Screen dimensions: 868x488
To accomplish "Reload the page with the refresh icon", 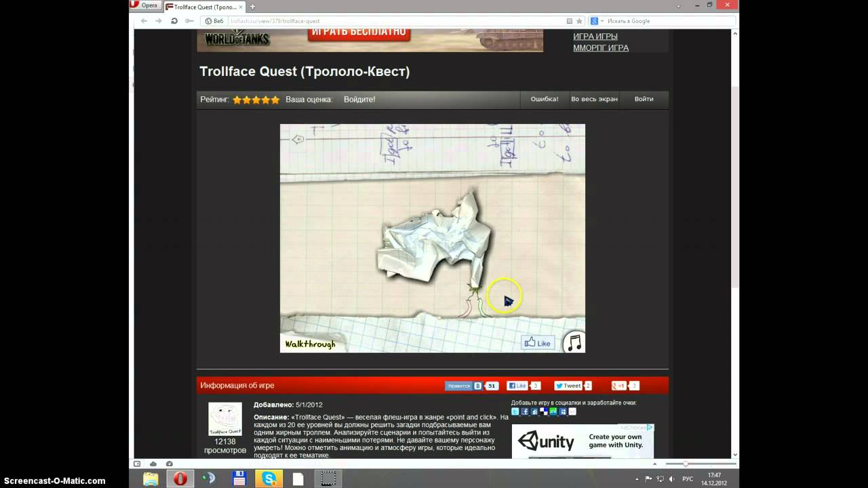I will click(x=174, y=21).
